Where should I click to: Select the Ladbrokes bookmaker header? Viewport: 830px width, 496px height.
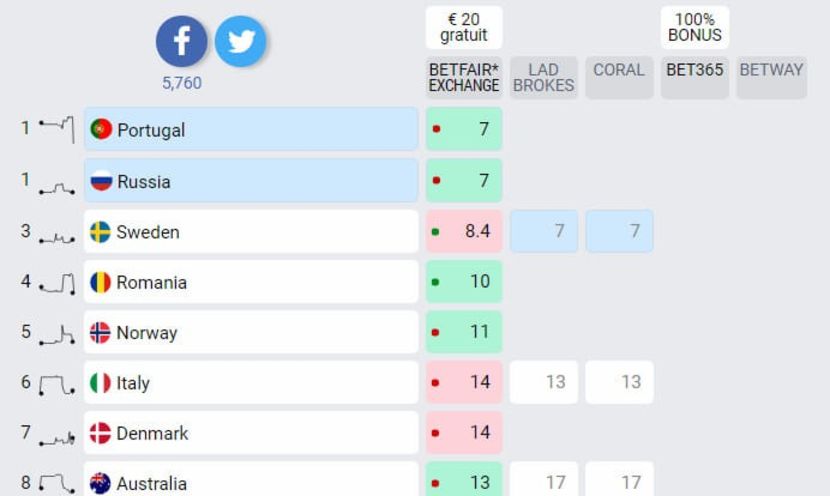(x=544, y=78)
